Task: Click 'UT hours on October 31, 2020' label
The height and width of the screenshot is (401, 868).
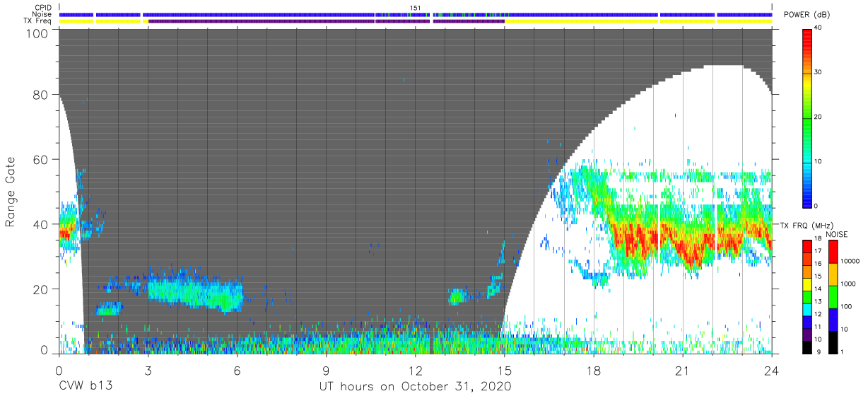Action: coord(415,386)
